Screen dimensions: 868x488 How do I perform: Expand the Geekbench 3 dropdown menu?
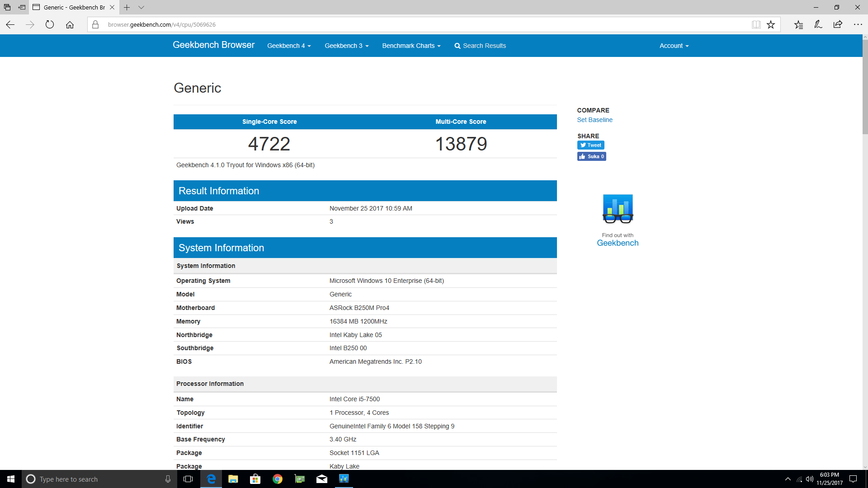(346, 46)
